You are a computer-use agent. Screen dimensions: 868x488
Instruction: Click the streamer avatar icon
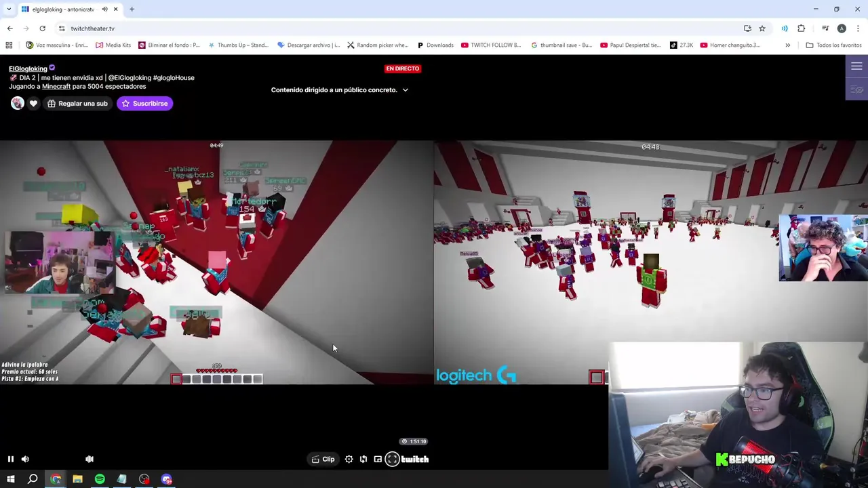[x=18, y=103]
